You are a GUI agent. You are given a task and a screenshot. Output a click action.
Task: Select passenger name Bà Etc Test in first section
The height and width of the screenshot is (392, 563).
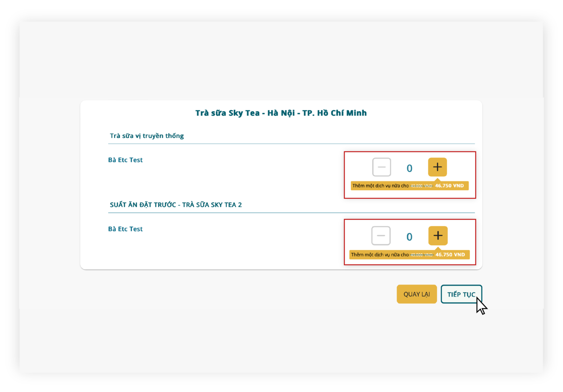tap(125, 159)
